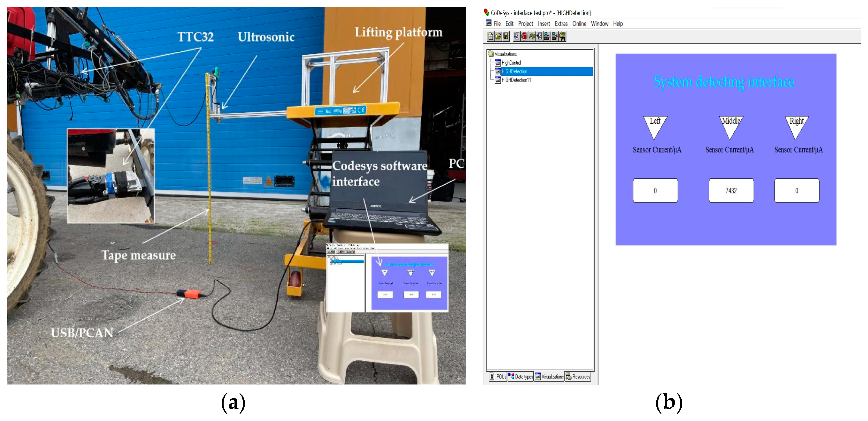Click the red Stop sign icon

525,36
